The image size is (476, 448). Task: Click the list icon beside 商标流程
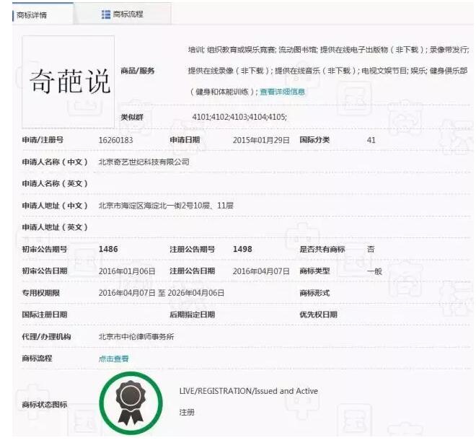tap(105, 14)
